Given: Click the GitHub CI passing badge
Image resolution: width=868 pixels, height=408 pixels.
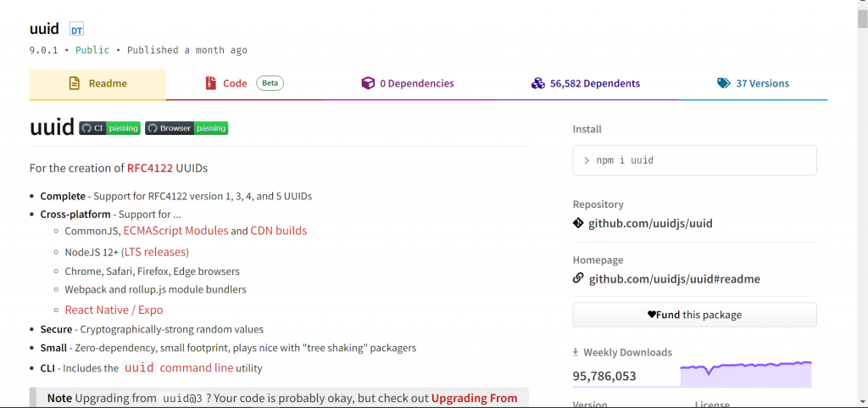Looking at the screenshot, I should click(x=110, y=128).
